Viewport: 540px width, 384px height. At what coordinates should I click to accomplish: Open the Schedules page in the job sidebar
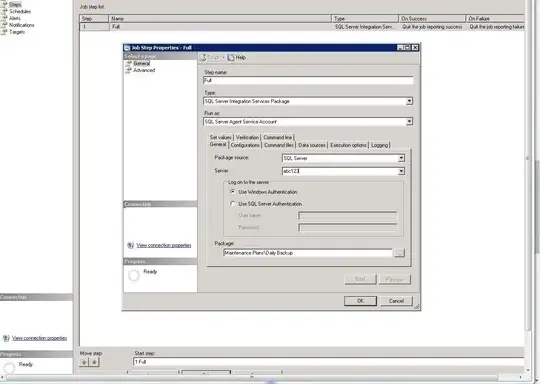(20, 11)
